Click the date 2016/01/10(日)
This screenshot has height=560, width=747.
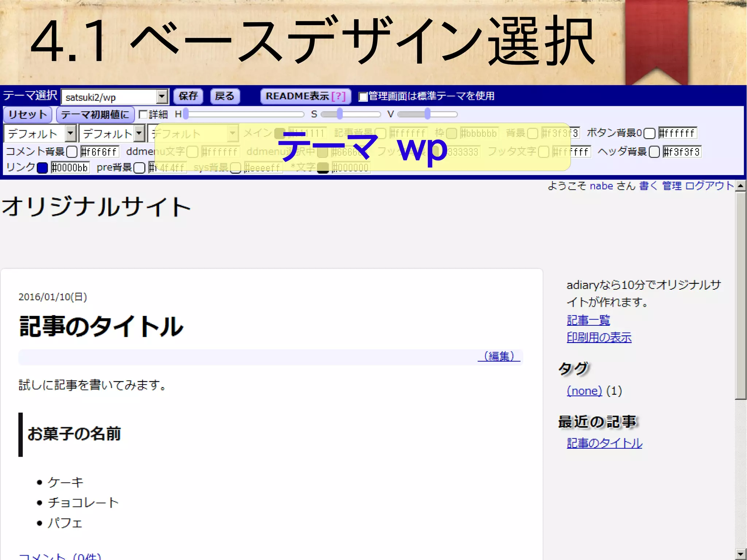(x=53, y=297)
